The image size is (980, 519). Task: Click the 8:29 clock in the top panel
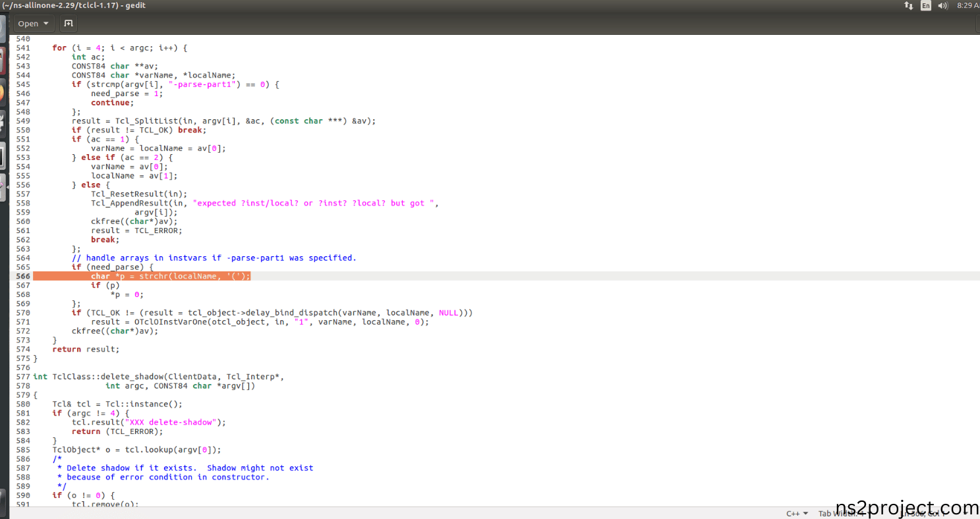click(x=967, y=5)
